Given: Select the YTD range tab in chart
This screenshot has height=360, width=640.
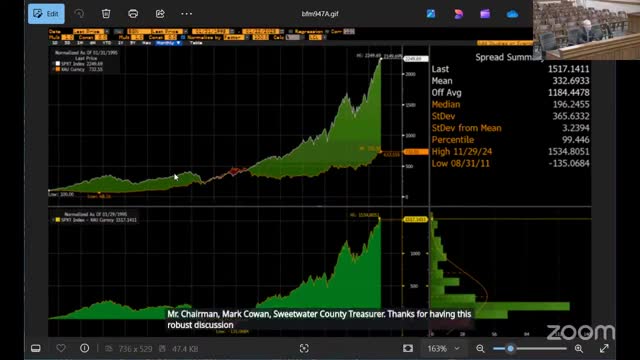Looking at the screenshot, I should click(x=107, y=43).
